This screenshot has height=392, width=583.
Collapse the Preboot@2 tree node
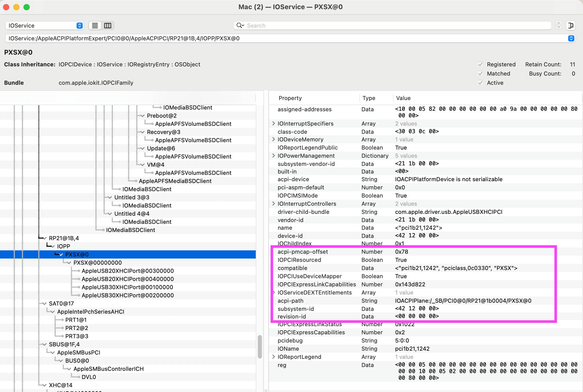[142, 116]
